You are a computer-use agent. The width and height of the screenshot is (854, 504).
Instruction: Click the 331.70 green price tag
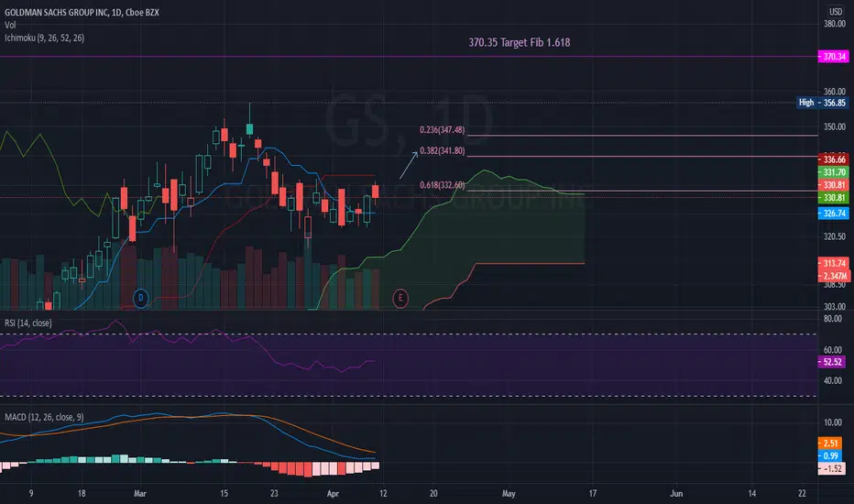(833, 172)
